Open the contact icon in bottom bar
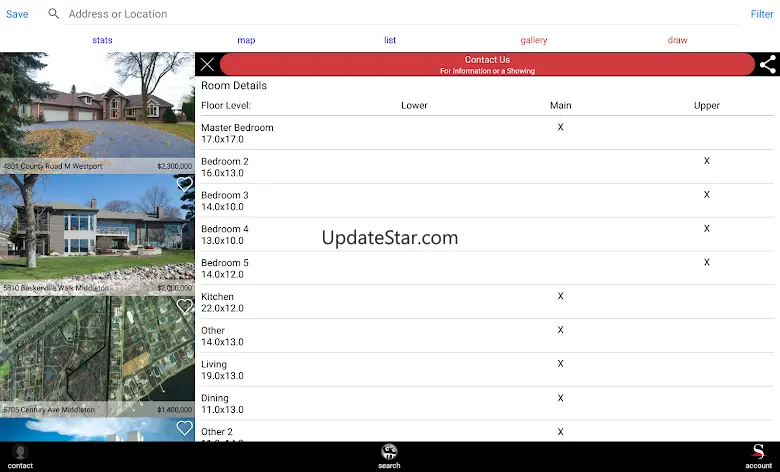Viewport: 780px width, 472px height. tap(20, 457)
